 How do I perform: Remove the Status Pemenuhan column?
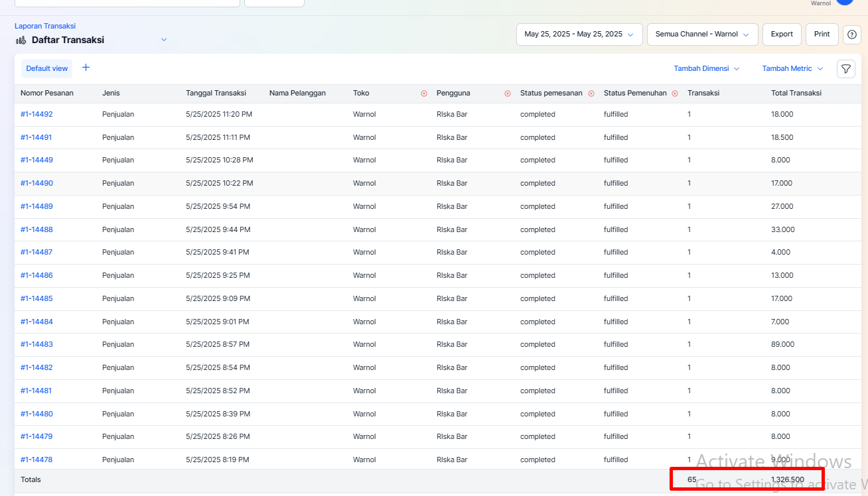675,93
